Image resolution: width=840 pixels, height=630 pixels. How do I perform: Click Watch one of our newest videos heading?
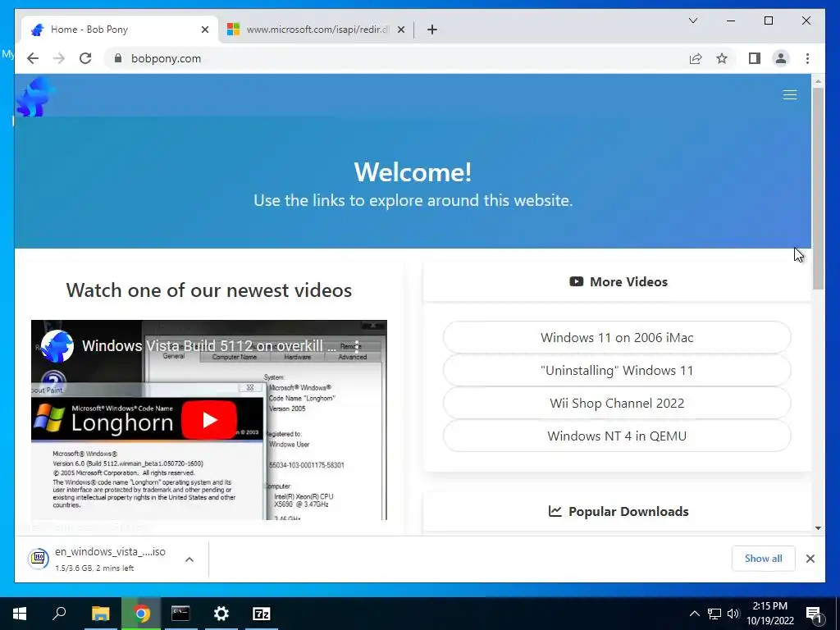pos(209,290)
